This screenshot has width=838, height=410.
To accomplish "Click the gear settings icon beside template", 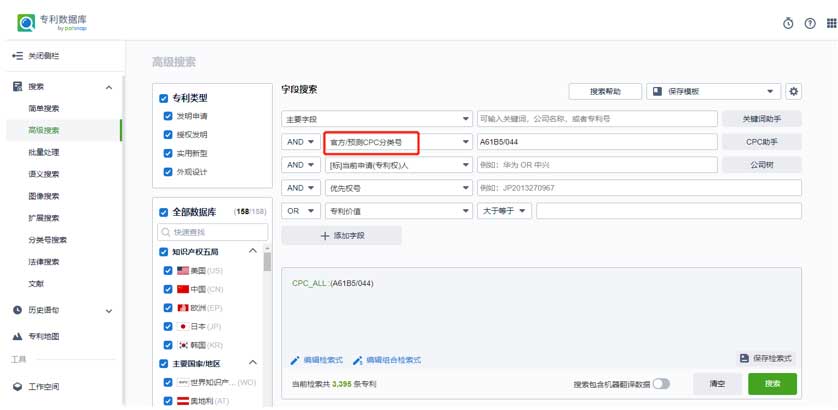I will (x=794, y=92).
